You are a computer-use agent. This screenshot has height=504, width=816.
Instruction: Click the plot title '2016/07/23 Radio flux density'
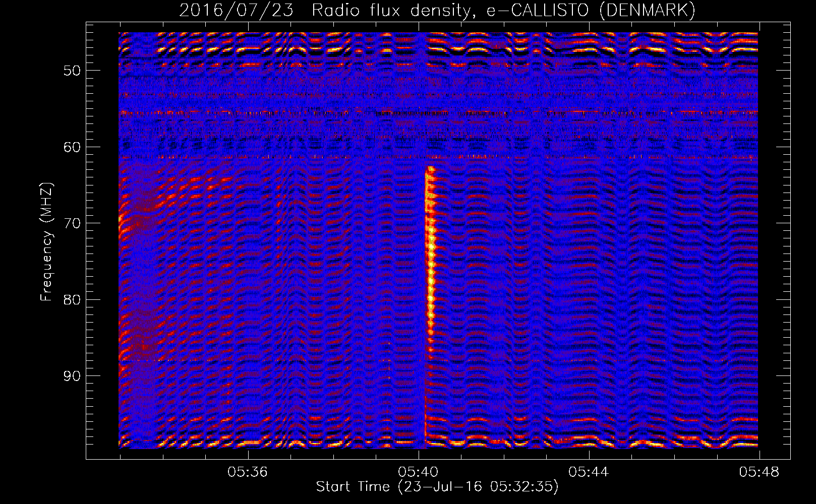click(437, 10)
